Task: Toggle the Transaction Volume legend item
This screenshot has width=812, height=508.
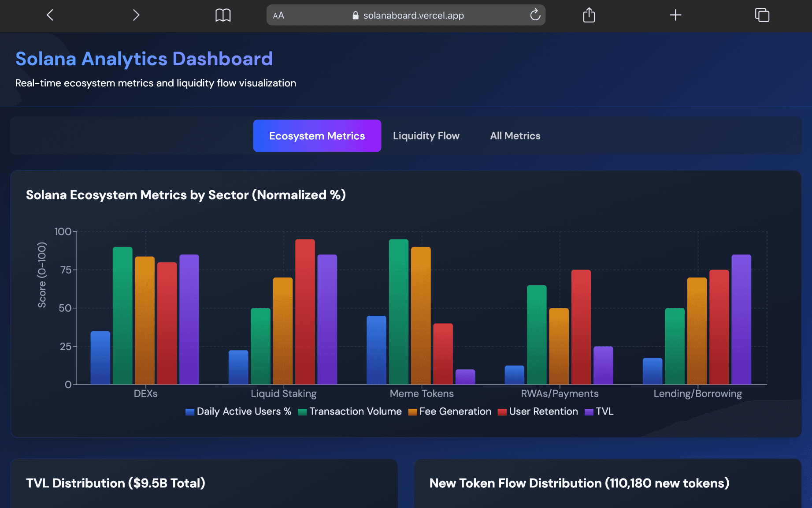Action: tap(350, 411)
